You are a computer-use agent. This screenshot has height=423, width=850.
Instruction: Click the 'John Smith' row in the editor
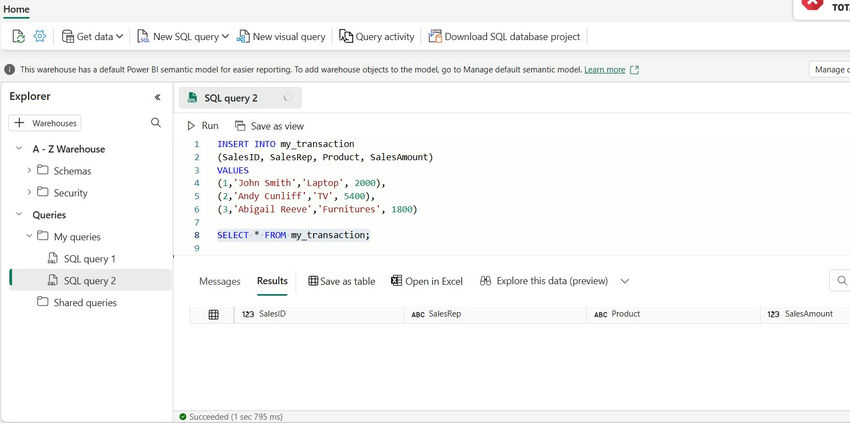click(x=301, y=183)
